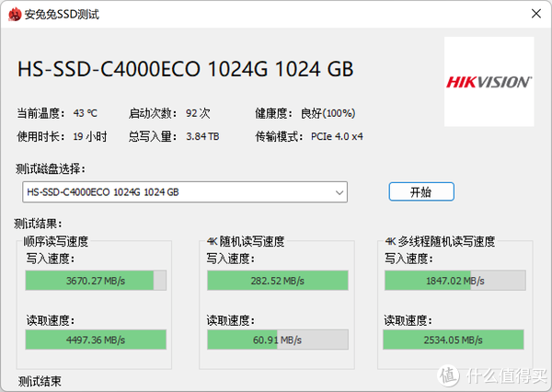Click the 测试磁盘选择: label

tap(51, 168)
